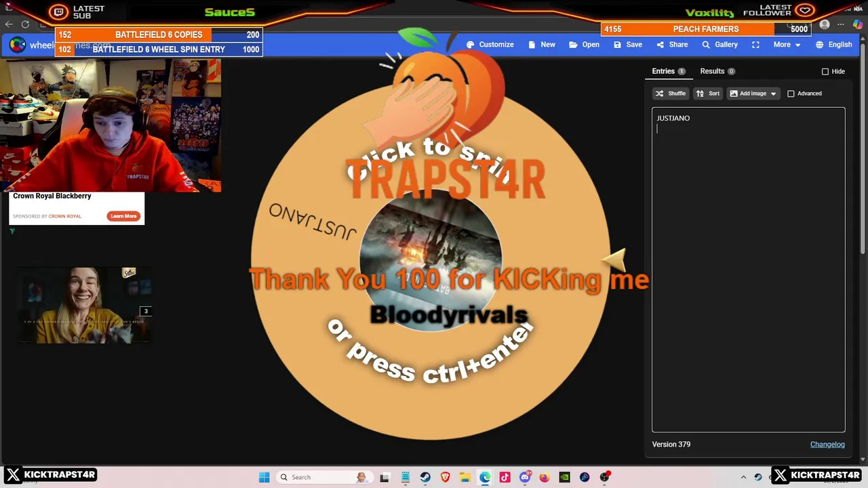The height and width of the screenshot is (488, 868).
Task: Create a New wheel
Action: (x=542, y=45)
